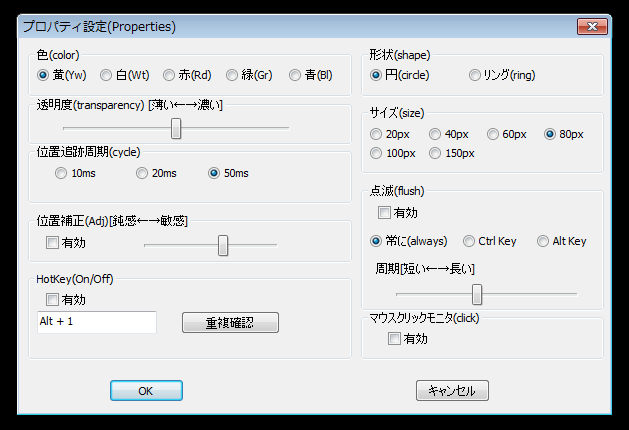This screenshot has width=629, height=430.
Task: Click the flush period slider thumb
Action: (477, 294)
